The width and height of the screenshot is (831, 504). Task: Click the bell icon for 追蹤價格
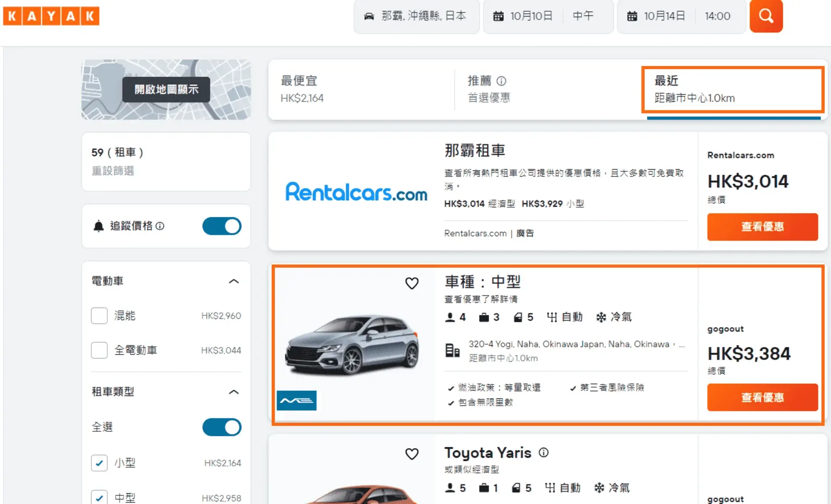click(99, 226)
